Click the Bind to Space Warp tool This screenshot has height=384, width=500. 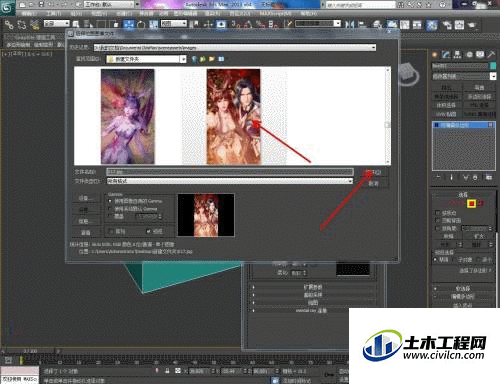[x=34, y=24]
